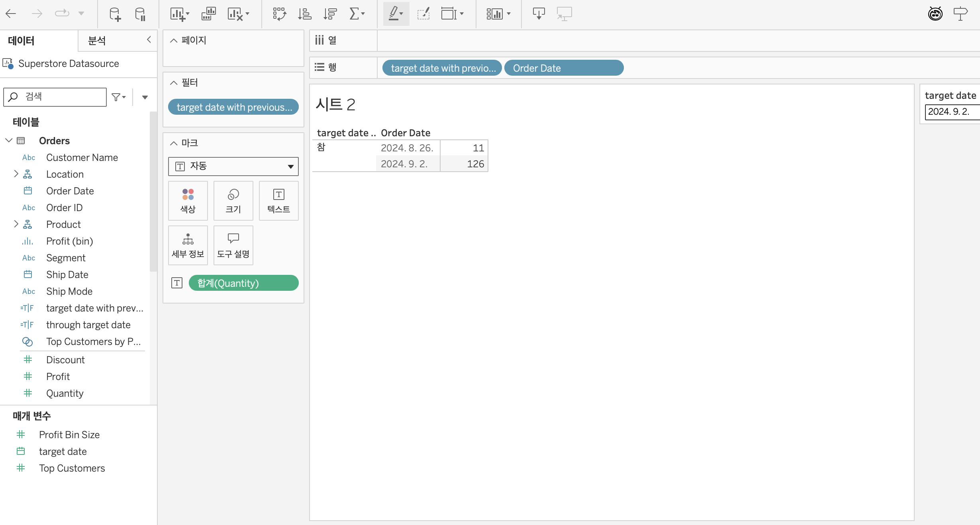Expand the Location hierarchy
This screenshot has width=980, height=525.
pyautogui.click(x=16, y=174)
